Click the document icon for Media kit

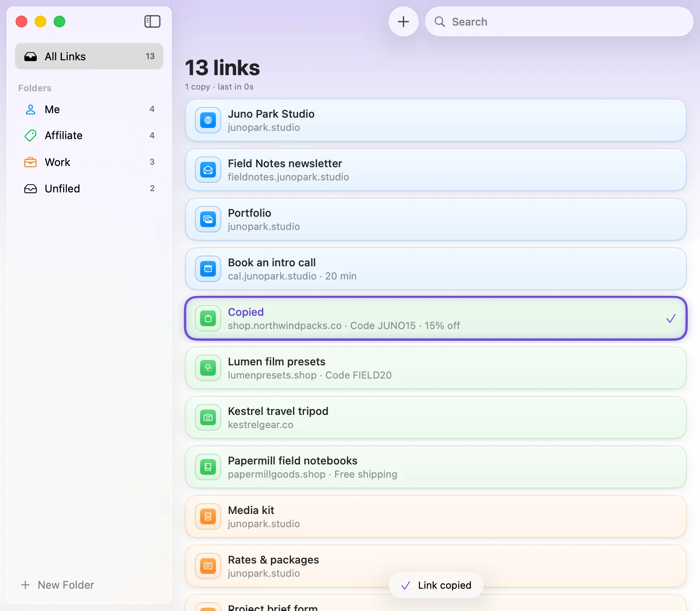click(x=208, y=516)
